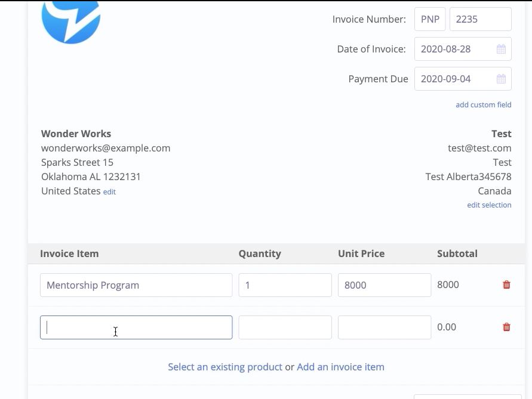
Task: Click 'edit' next to United States
Action: (x=109, y=192)
